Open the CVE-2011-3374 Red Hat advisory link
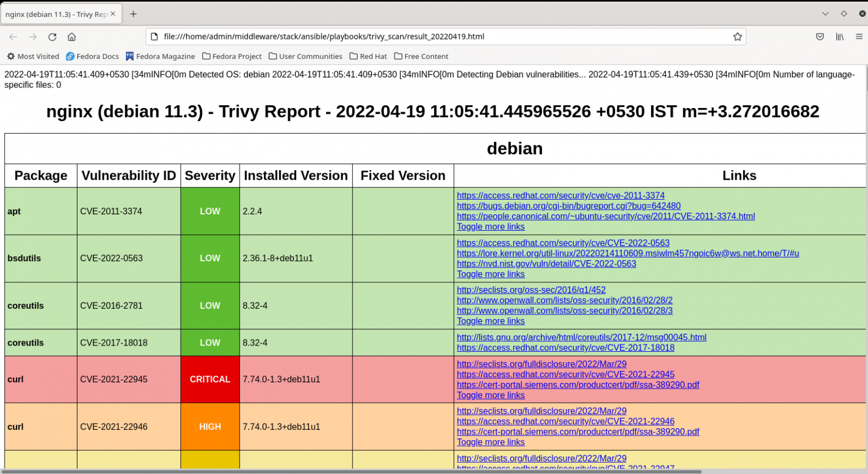Viewport: 868px width, 474px height. (x=561, y=195)
